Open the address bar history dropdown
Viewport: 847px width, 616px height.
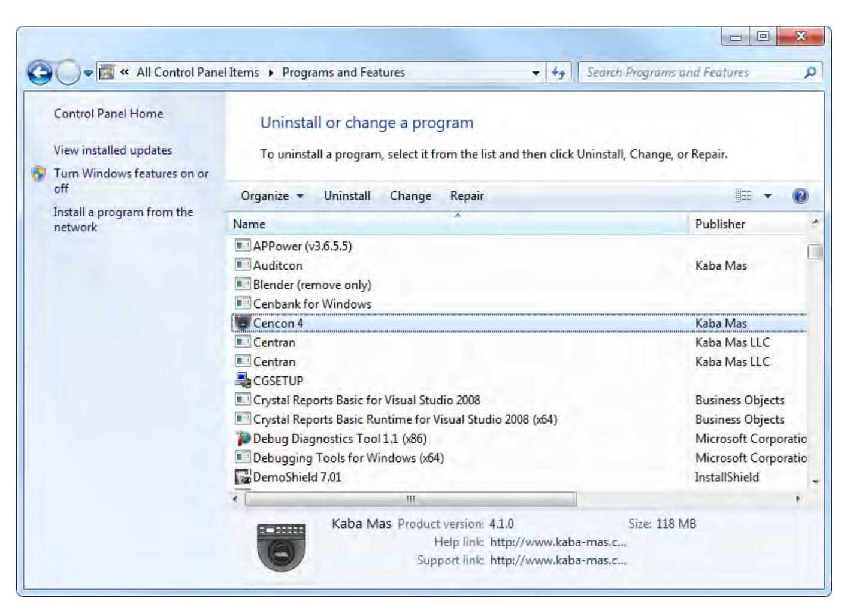pyautogui.click(x=536, y=73)
